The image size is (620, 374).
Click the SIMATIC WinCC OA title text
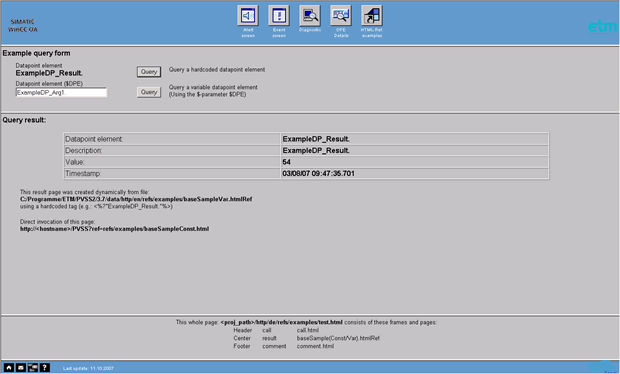[x=23, y=26]
